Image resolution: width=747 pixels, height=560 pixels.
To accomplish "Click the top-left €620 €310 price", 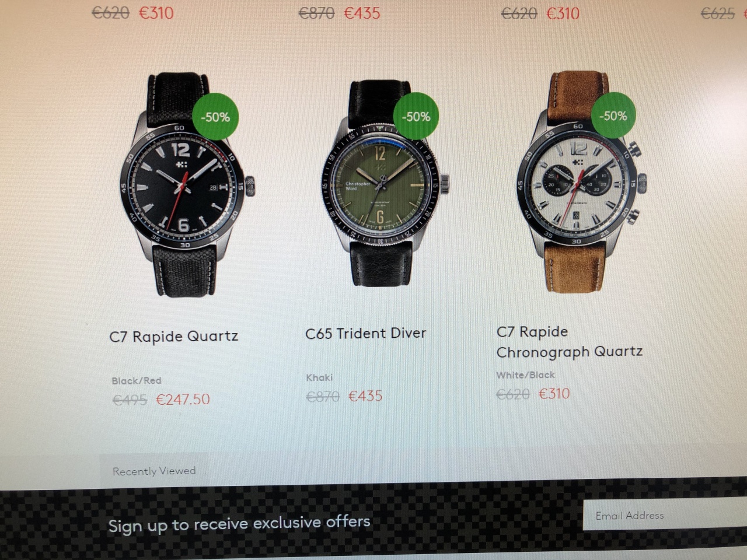I will [132, 13].
